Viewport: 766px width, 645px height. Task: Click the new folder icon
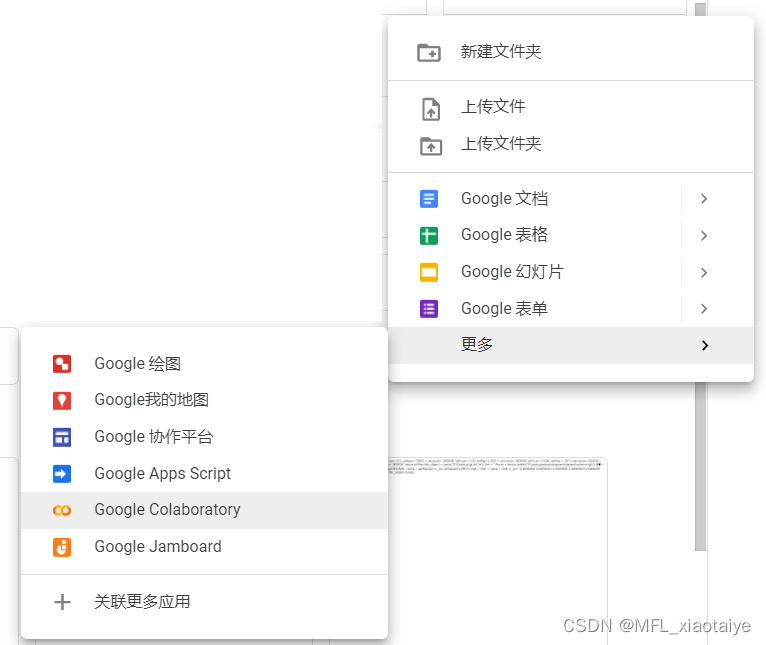pyautogui.click(x=428, y=52)
